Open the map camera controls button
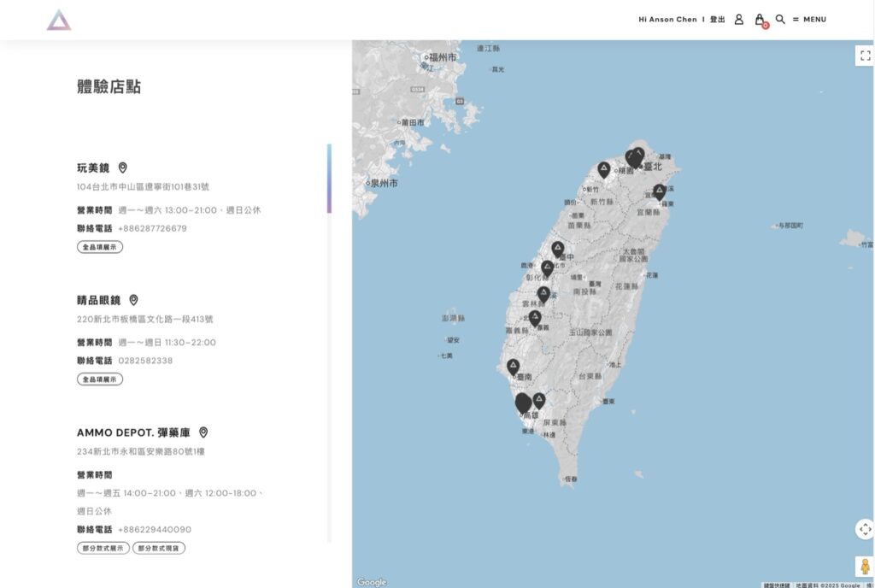 click(864, 529)
